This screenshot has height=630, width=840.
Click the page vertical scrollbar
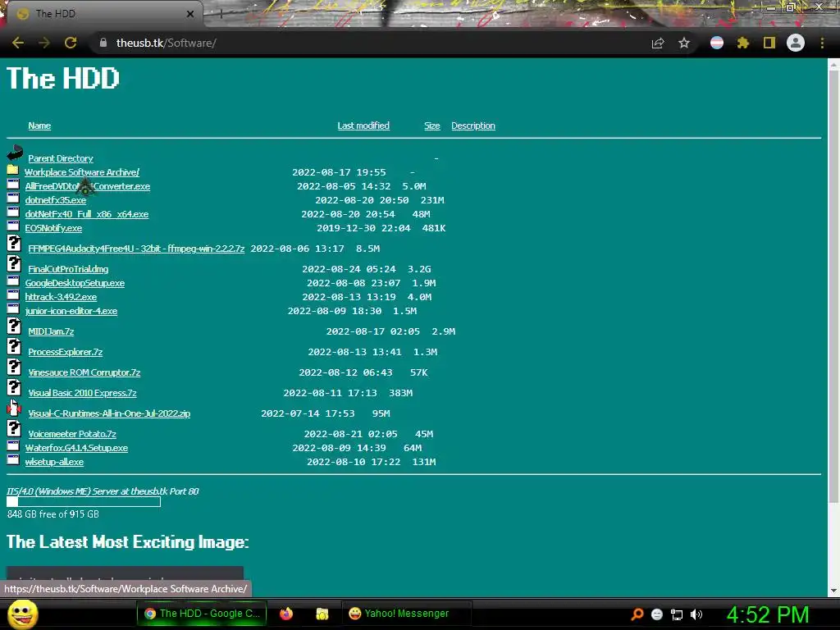pyautogui.click(x=833, y=286)
